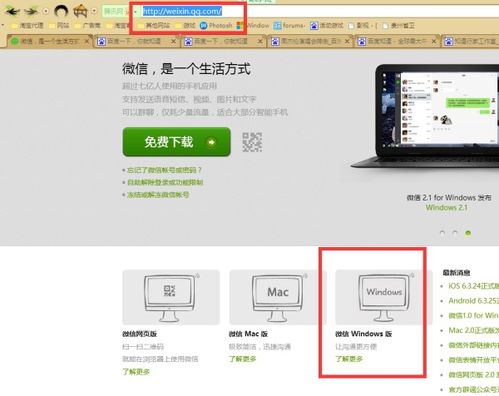Reload the page with the ink-circle refresh icon

61,11
